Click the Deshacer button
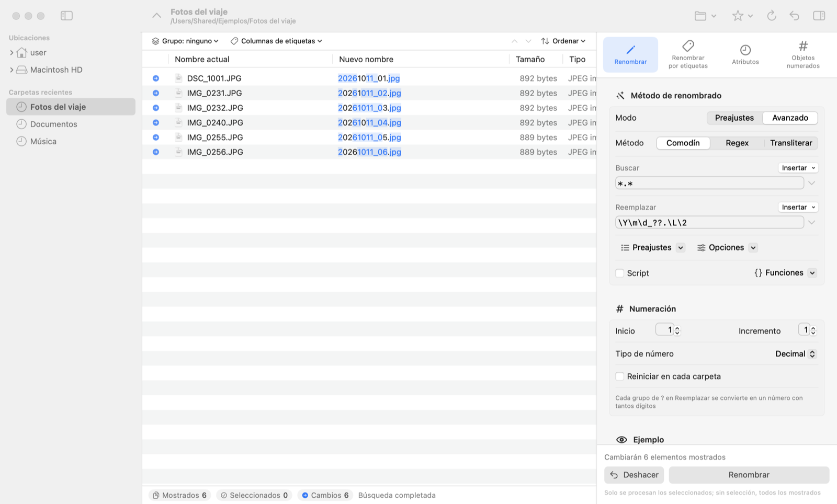 coord(634,475)
